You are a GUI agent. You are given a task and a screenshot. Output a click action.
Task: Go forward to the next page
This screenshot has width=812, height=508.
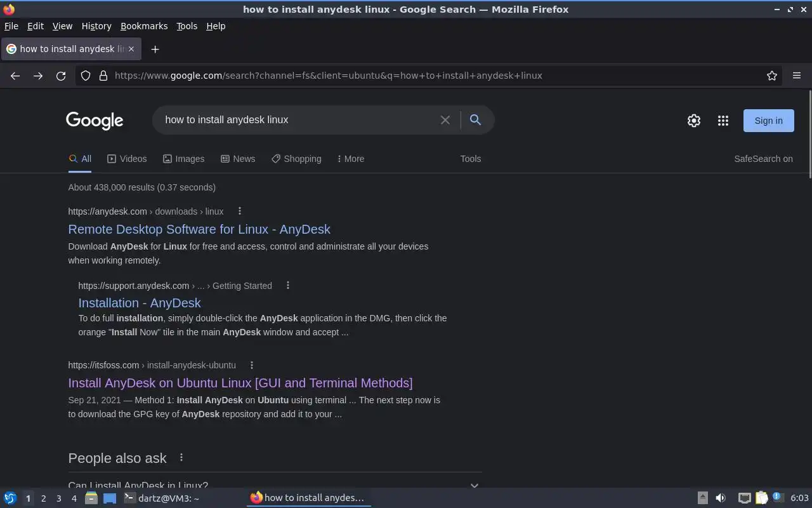pyautogui.click(x=38, y=76)
